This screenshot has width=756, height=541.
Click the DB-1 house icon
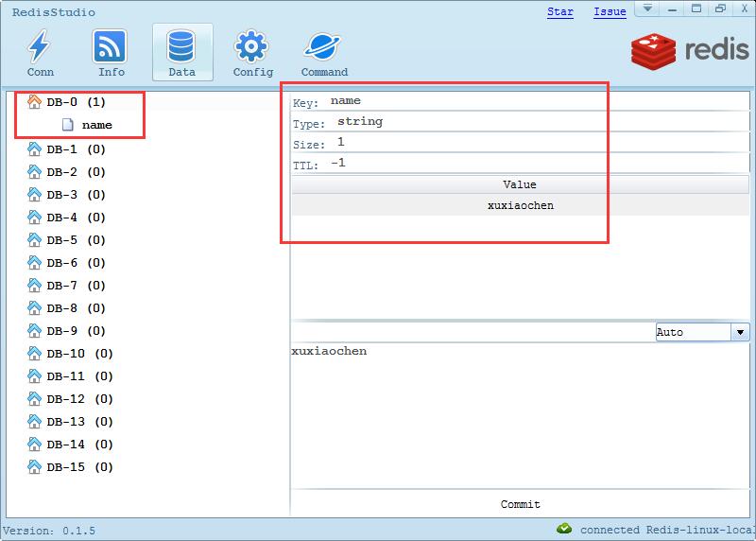point(34,149)
